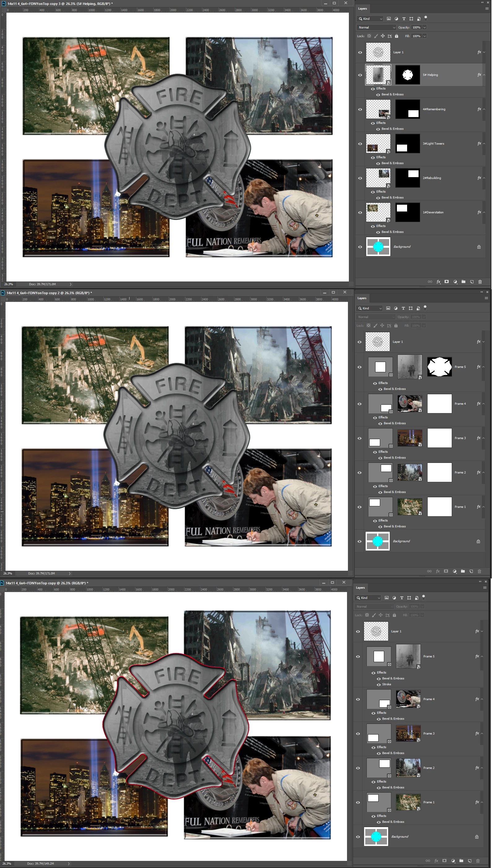Select 5# Helping layer mask thumbnail
The image size is (492, 868).
408,75
